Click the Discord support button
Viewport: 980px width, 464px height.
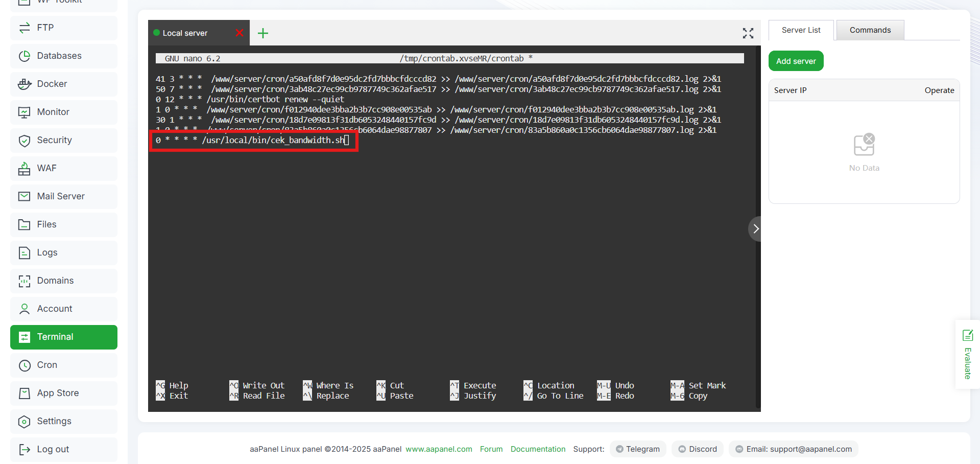(698, 449)
